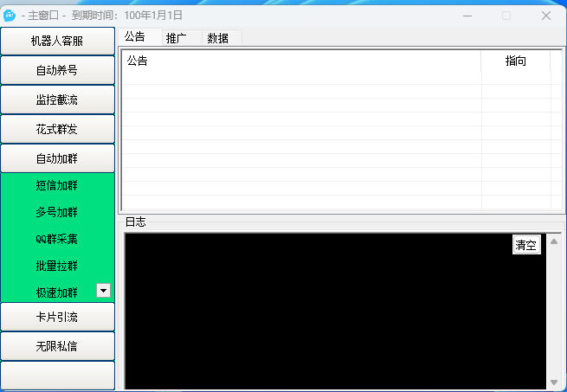Image resolution: width=567 pixels, height=392 pixels.
Task: Open the 无限私信 section
Action: pos(57,346)
